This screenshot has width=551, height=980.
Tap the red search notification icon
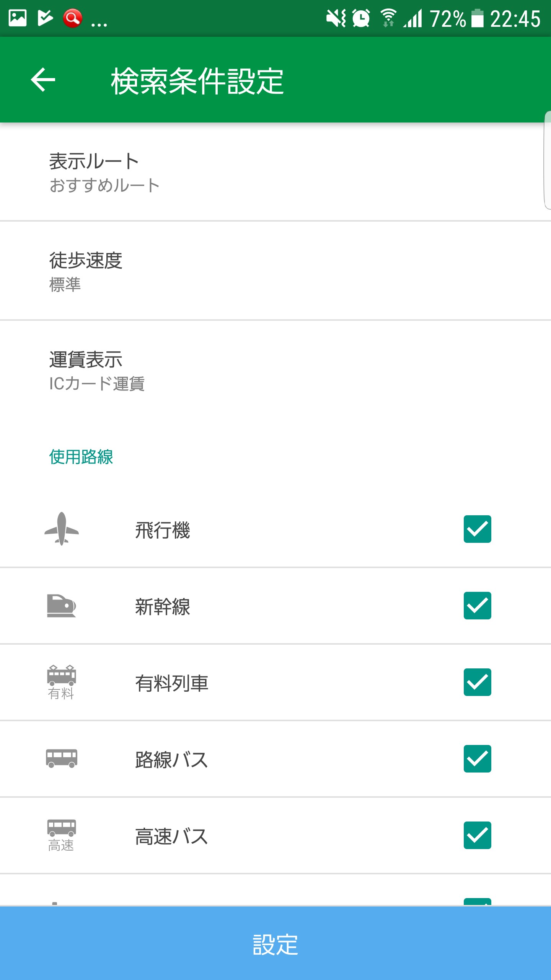pos(73,18)
